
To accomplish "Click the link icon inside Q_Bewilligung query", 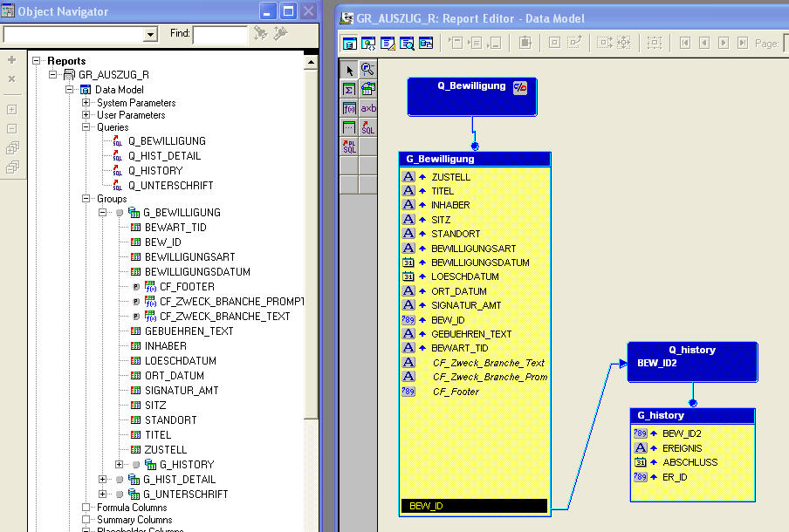I will pyautogui.click(x=520, y=87).
